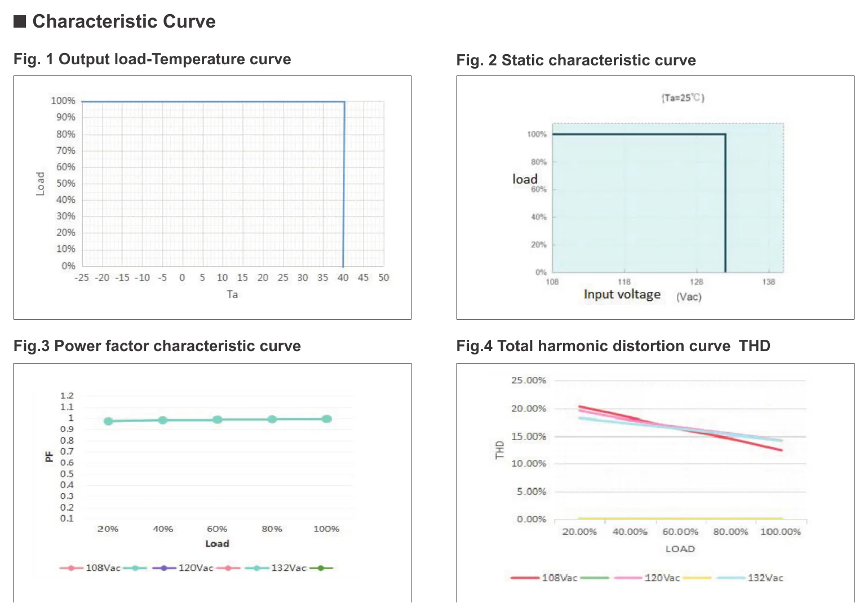Click the "132Vac" legend label in Fig. 3
This screenshot has width=868, height=616.
[x=289, y=568]
